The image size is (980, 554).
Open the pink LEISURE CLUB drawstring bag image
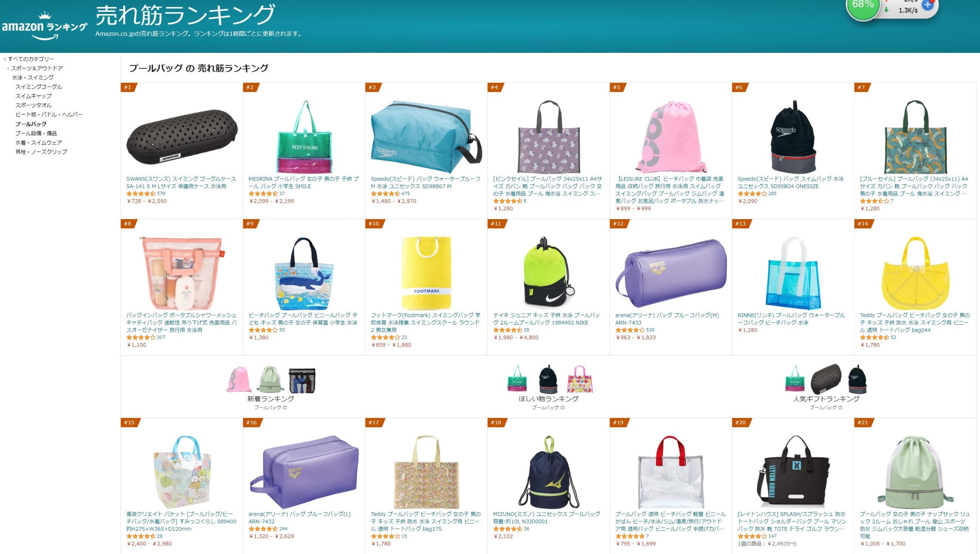tap(671, 137)
